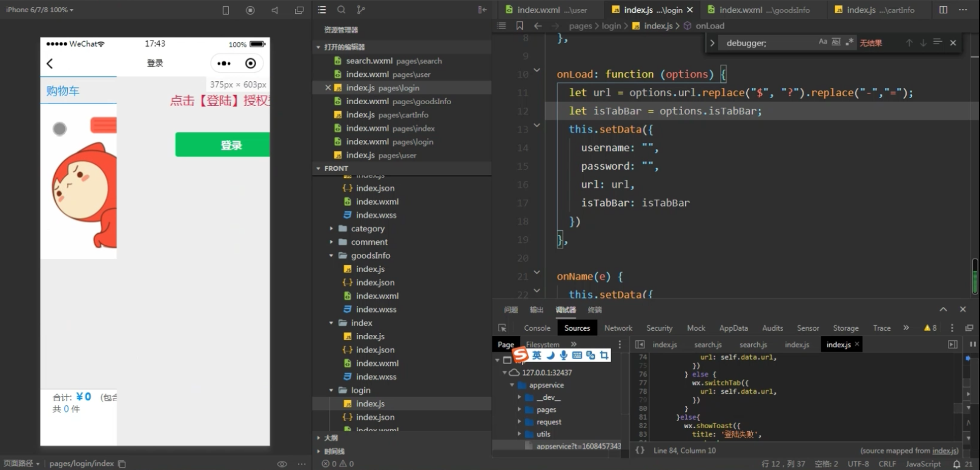Toggle whole word match in find widget
This screenshot has width=980, height=470.
pos(836,42)
